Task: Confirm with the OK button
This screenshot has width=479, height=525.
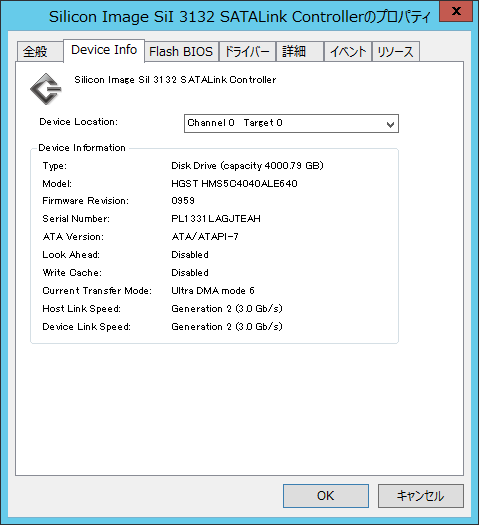Action: [326, 496]
